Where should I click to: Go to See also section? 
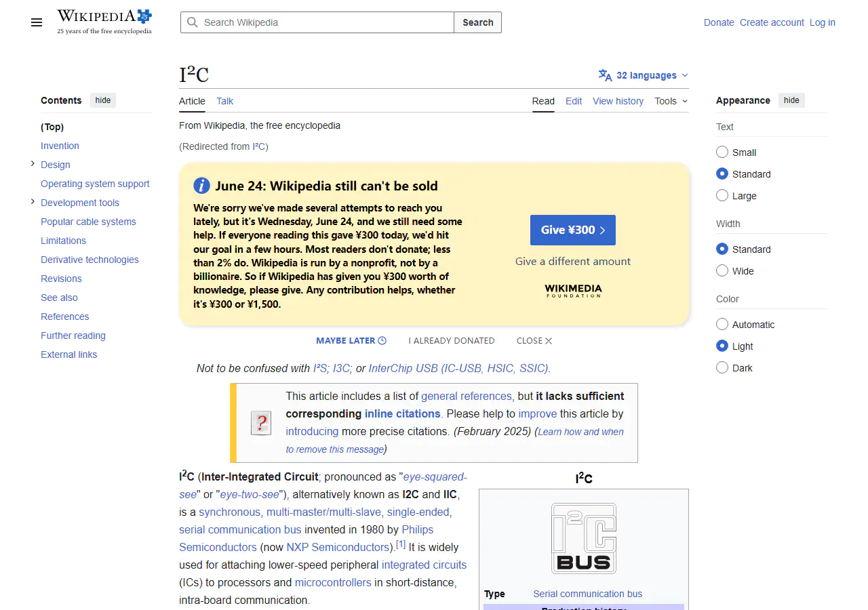coord(59,298)
